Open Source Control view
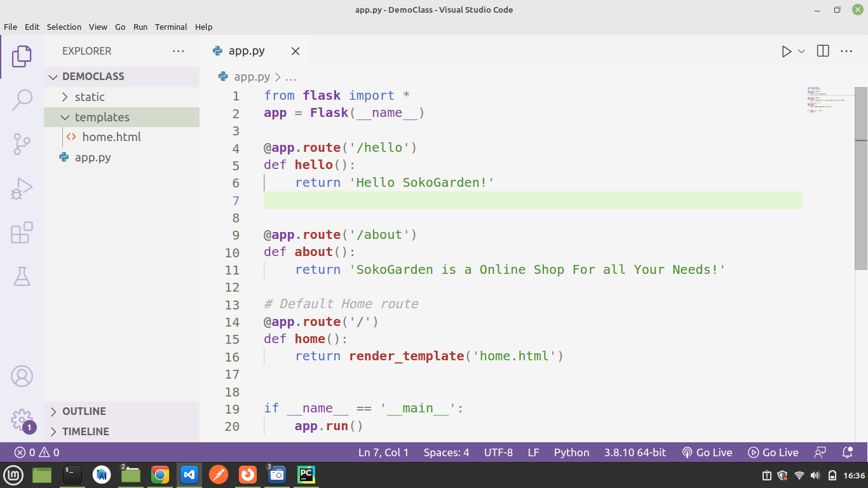The height and width of the screenshot is (488, 868). pyautogui.click(x=22, y=144)
